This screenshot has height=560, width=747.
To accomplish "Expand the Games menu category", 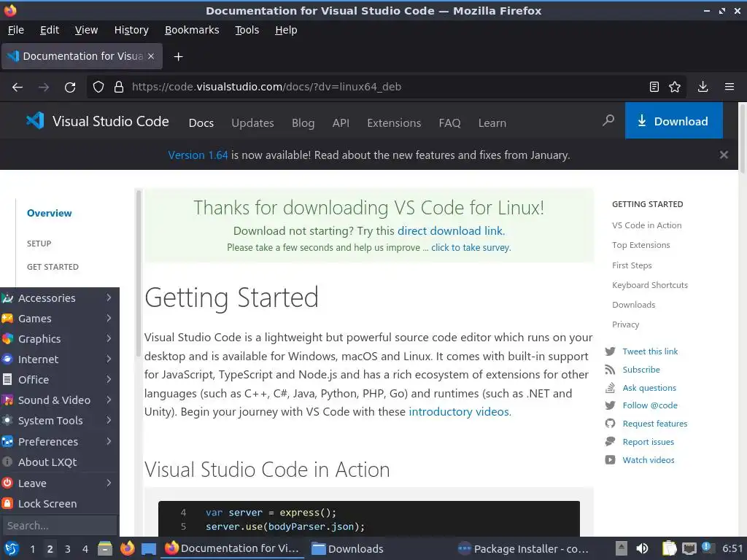I will pos(60,319).
